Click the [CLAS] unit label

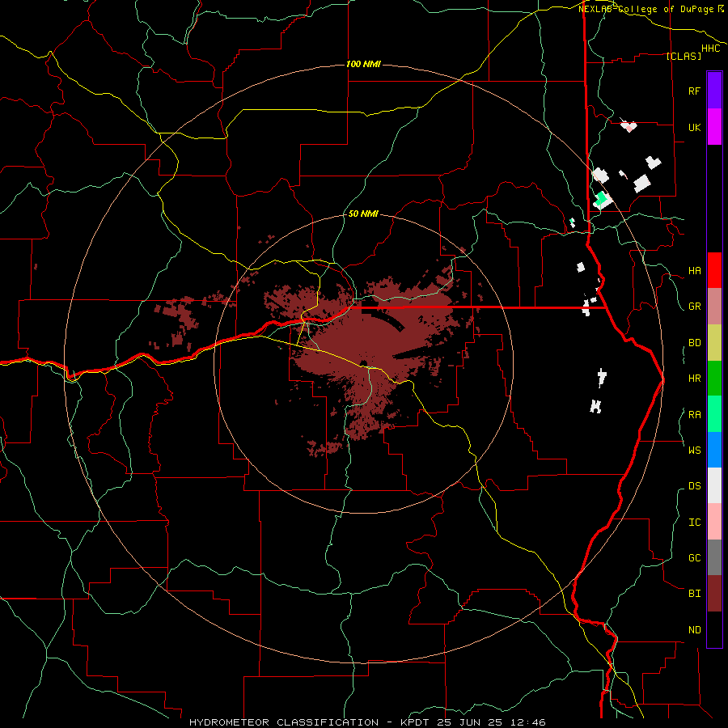[x=684, y=56]
